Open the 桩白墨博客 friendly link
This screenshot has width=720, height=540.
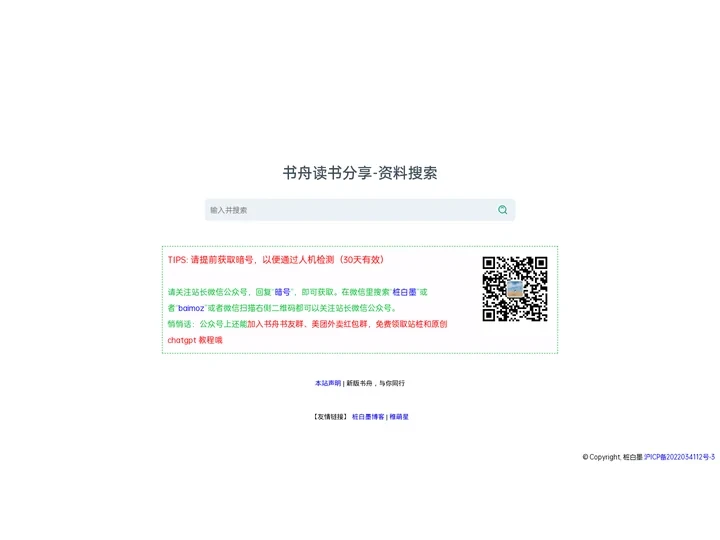(x=368, y=417)
